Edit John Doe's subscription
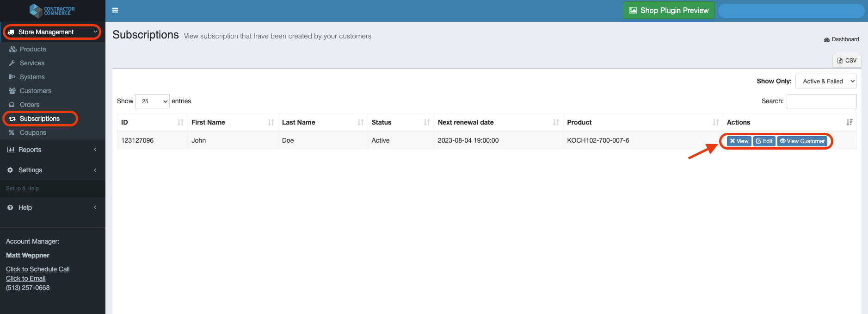Screen dimensions: 868x314 [x=764, y=141]
